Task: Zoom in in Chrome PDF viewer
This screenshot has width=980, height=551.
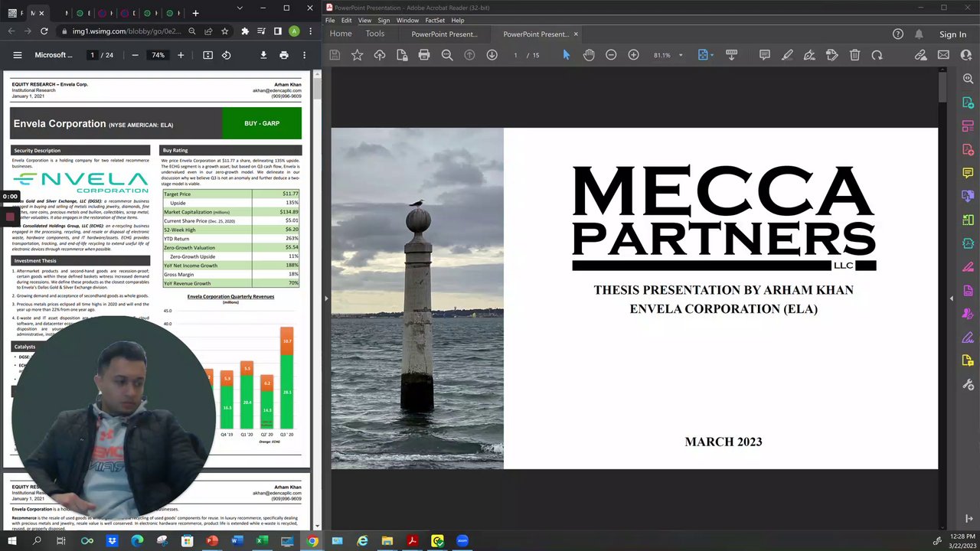Action: click(181, 55)
